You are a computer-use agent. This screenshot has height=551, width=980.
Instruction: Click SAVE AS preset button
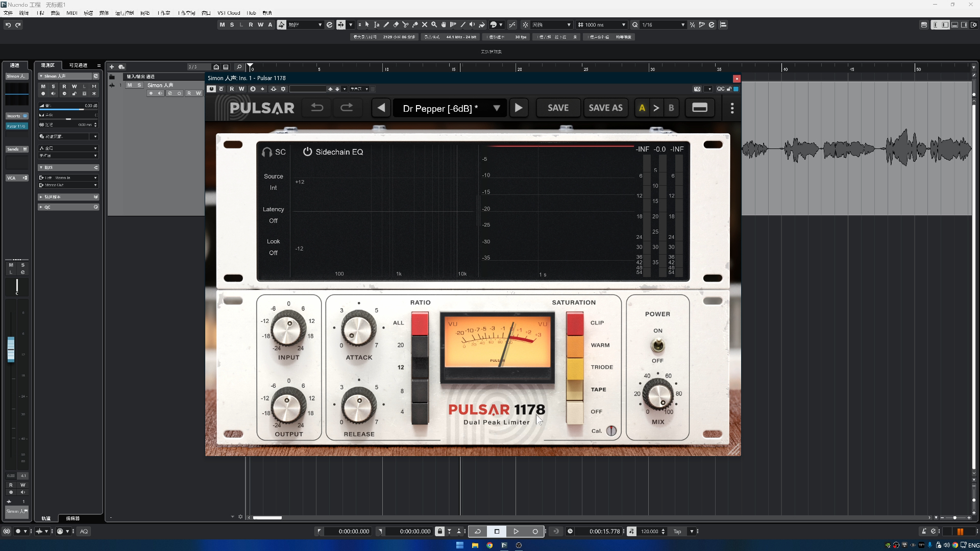coord(605,108)
